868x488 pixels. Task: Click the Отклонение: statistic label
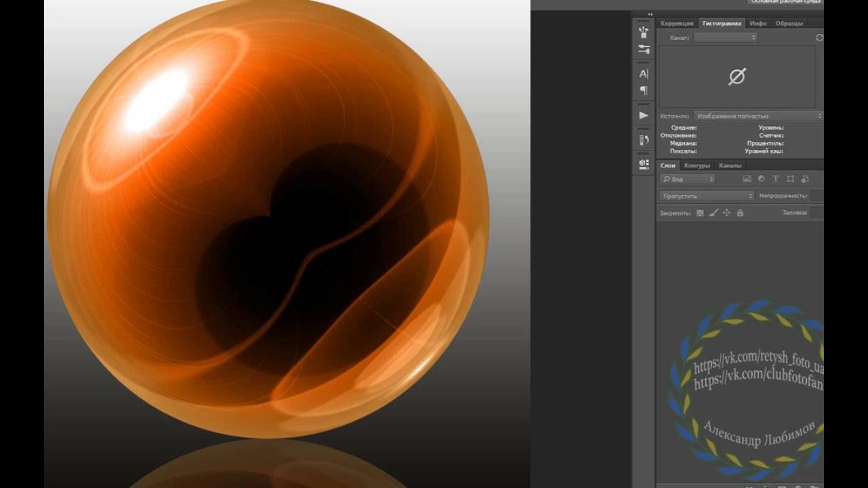678,136
